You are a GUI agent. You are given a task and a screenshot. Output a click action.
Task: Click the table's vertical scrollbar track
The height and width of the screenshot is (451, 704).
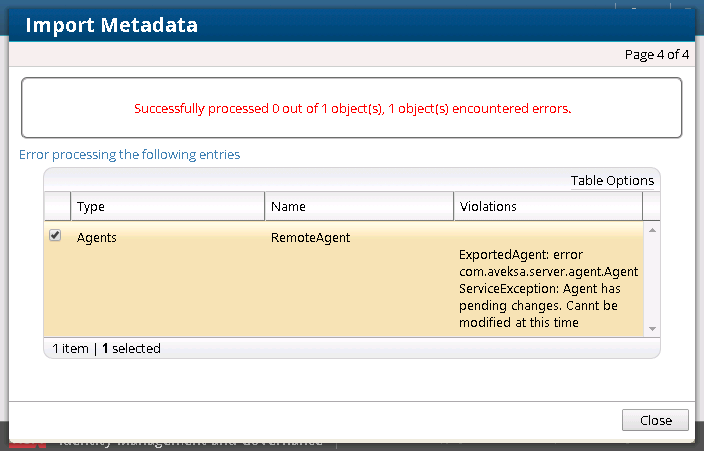click(652, 280)
